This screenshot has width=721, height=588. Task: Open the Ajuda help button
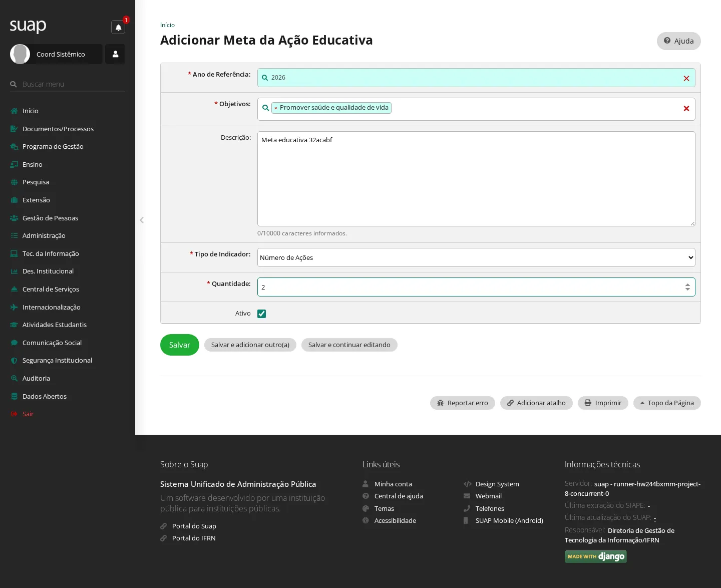pos(679,41)
